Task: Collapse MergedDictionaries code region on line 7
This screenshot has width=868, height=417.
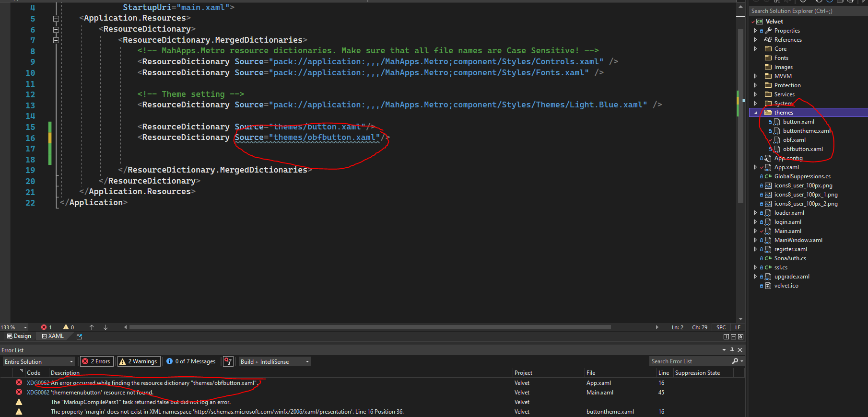Action: coord(56,40)
